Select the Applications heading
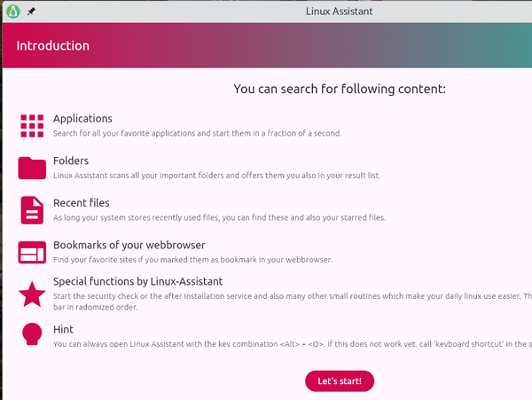 (x=82, y=119)
